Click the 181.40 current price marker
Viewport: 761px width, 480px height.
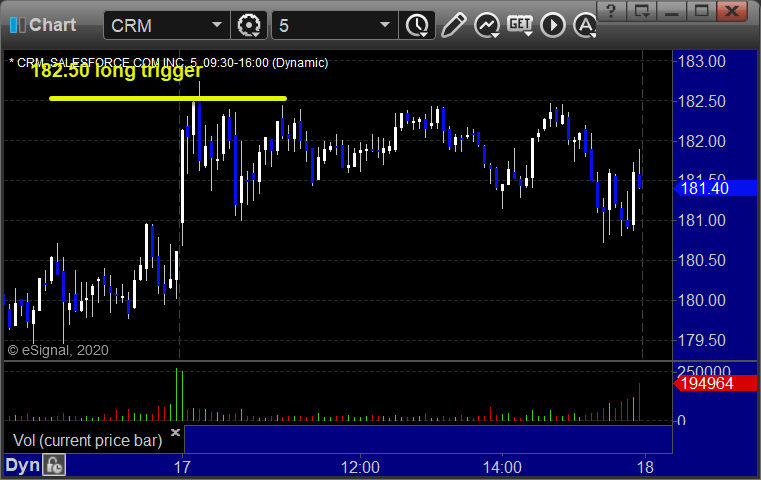point(715,188)
